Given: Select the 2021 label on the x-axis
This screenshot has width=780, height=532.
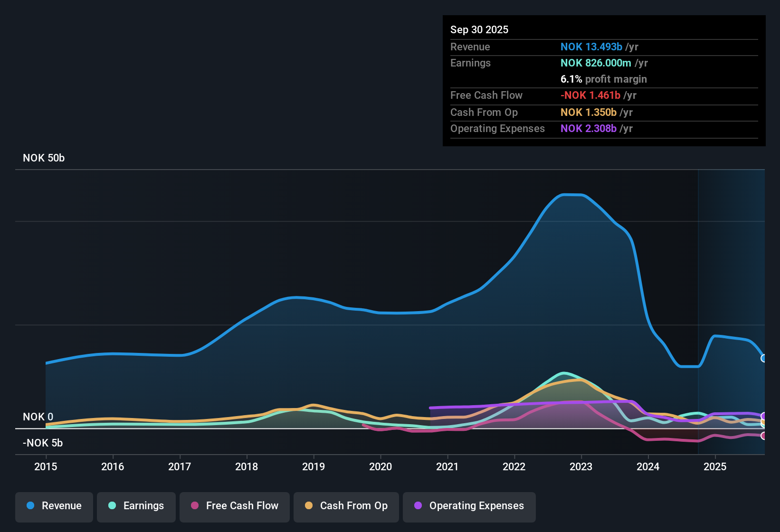Looking at the screenshot, I should (447, 467).
